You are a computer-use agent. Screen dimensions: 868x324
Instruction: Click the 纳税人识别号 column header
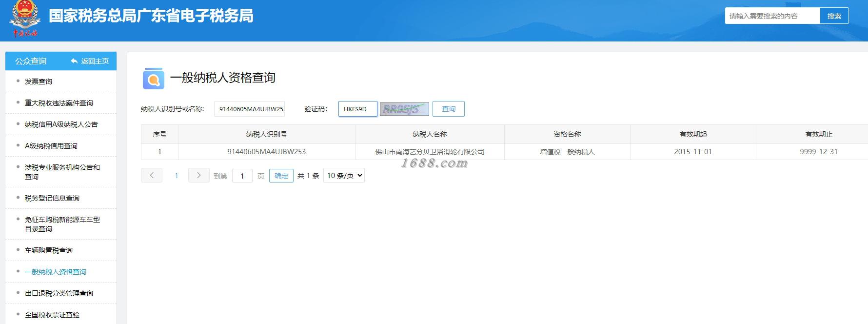267,134
